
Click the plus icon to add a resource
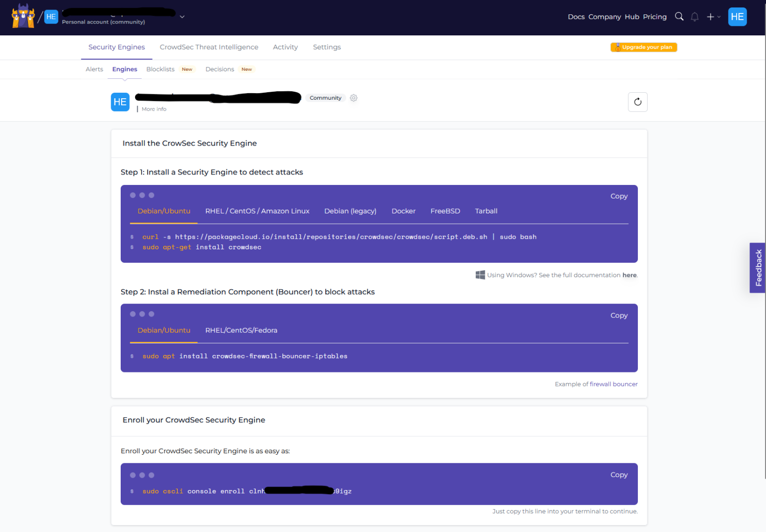coord(710,16)
